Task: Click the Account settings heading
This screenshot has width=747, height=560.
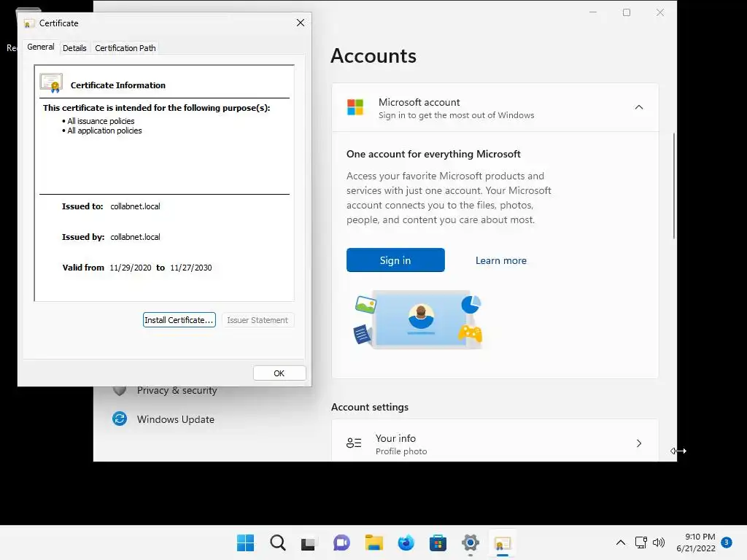Action: point(370,407)
